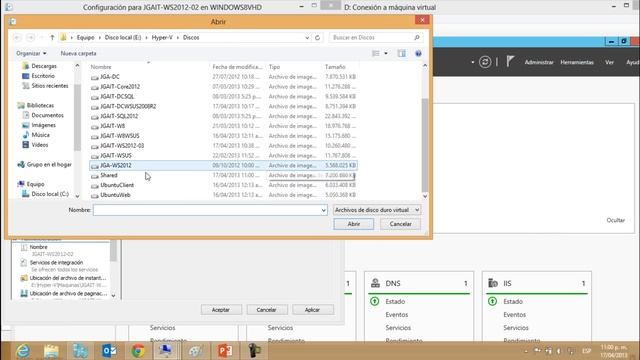640x360 pixels.
Task: Create a new folder with Nueva carpeta
Action: 78,53
